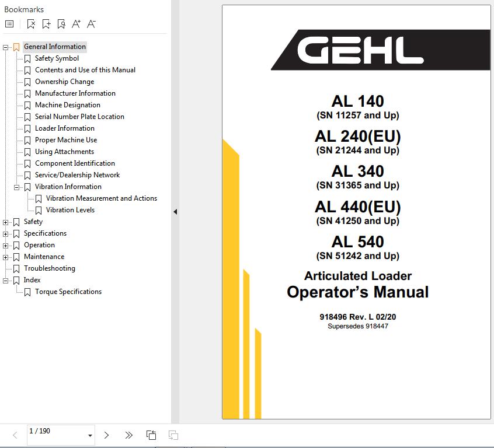The width and height of the screenshot is (494, 448).
Task: Click the greyed-out page view icon
Action: pyautogui.click(x=173, y=435)
